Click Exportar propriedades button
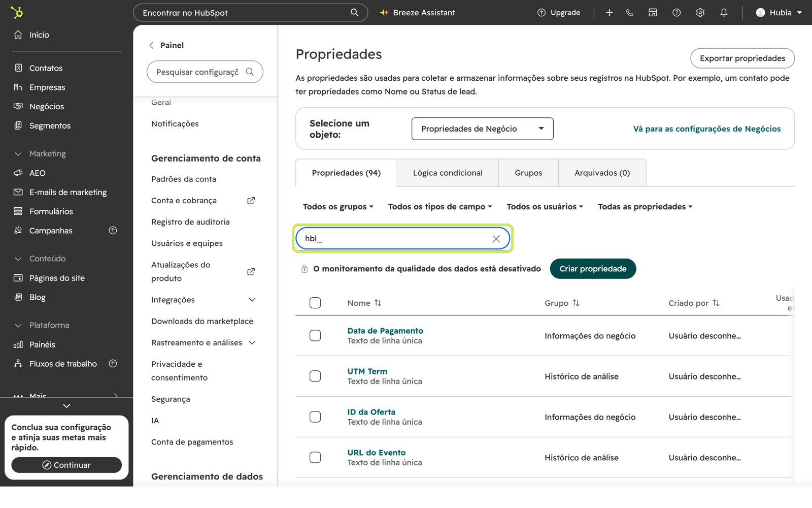This screenshot has width=812, height=508. [x=742, y=58]
